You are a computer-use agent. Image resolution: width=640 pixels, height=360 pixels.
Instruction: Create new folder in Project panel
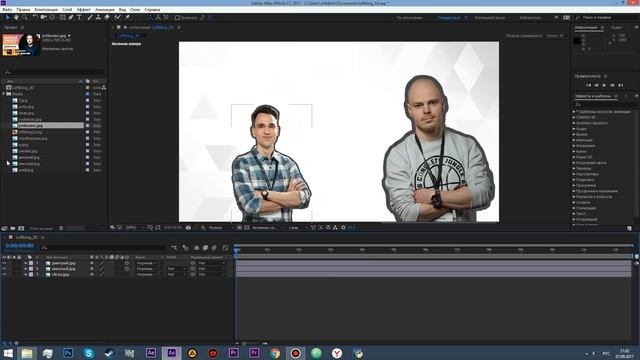click(x=13, y=228)
